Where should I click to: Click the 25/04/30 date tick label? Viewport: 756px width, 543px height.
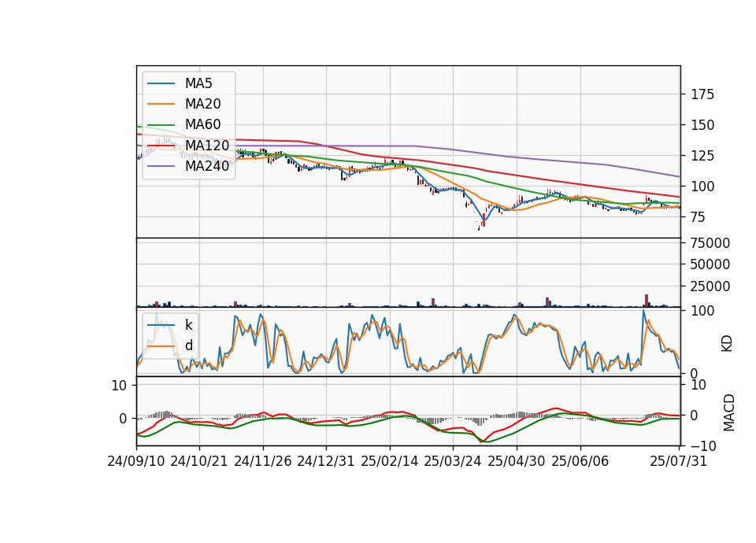(x=517, y=461)
